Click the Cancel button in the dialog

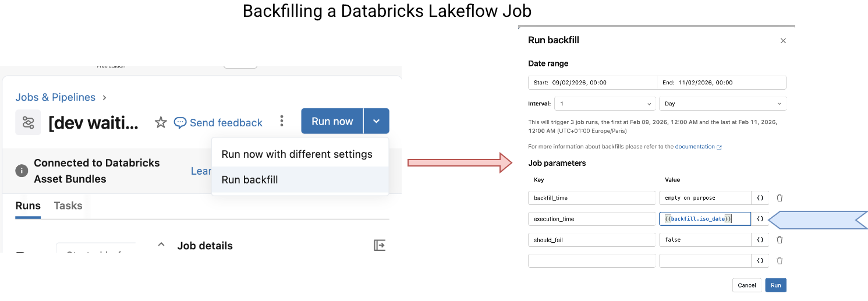(x=746, y=285)
